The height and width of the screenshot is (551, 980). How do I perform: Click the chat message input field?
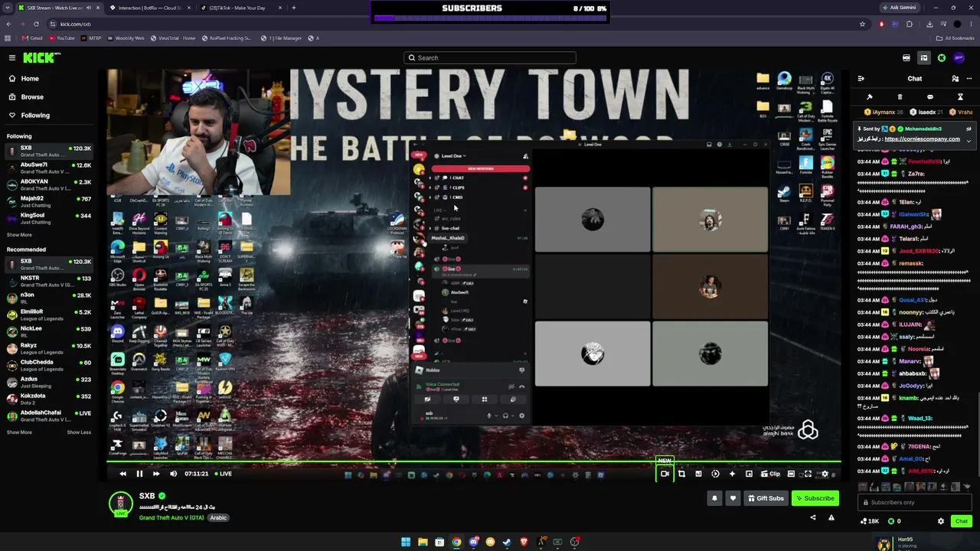pos(914,503)
